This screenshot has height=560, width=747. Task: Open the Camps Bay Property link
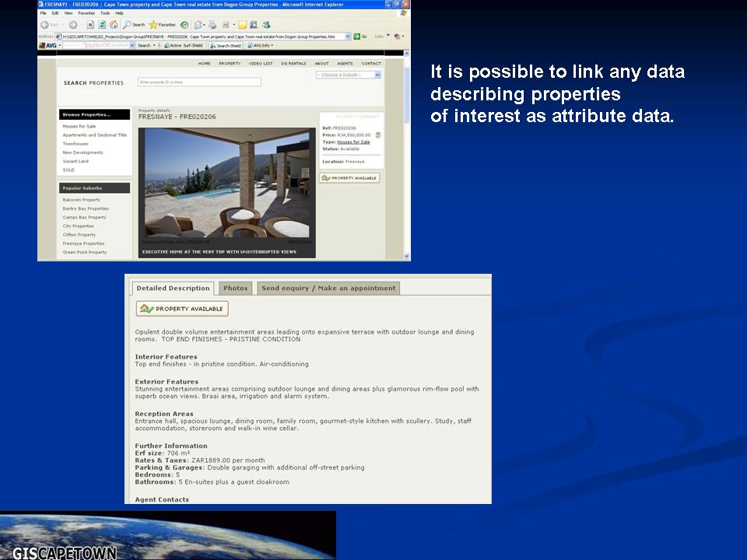[84, 217]
